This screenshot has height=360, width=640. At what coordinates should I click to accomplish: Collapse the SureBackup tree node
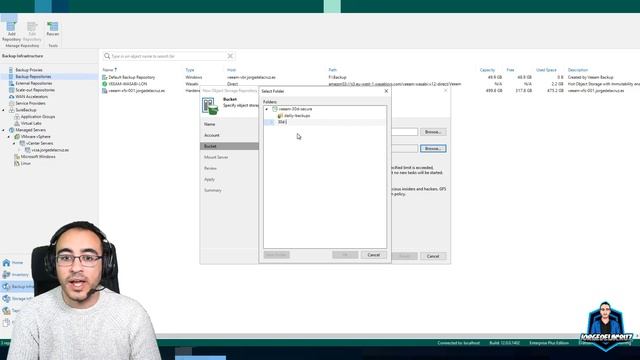click(4, 110)
